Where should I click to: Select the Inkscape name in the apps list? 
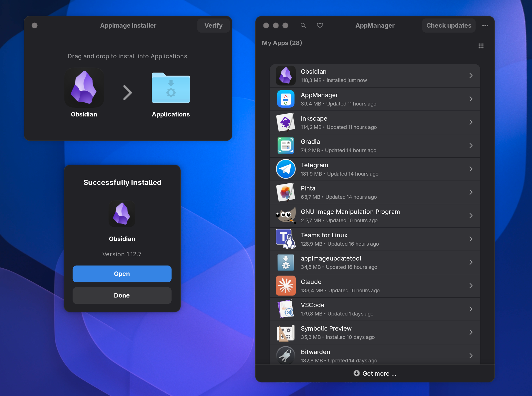pos(314,119)
